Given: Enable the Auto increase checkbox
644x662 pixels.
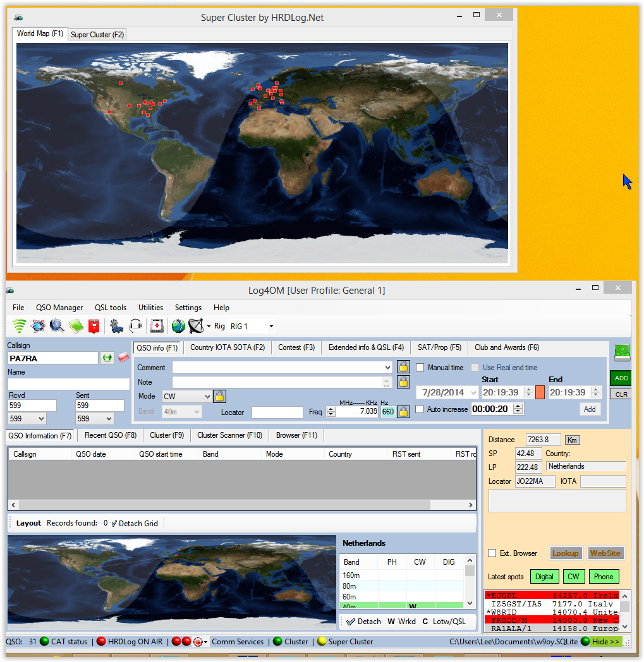Looking at the screenshot, I should point(420,409).
